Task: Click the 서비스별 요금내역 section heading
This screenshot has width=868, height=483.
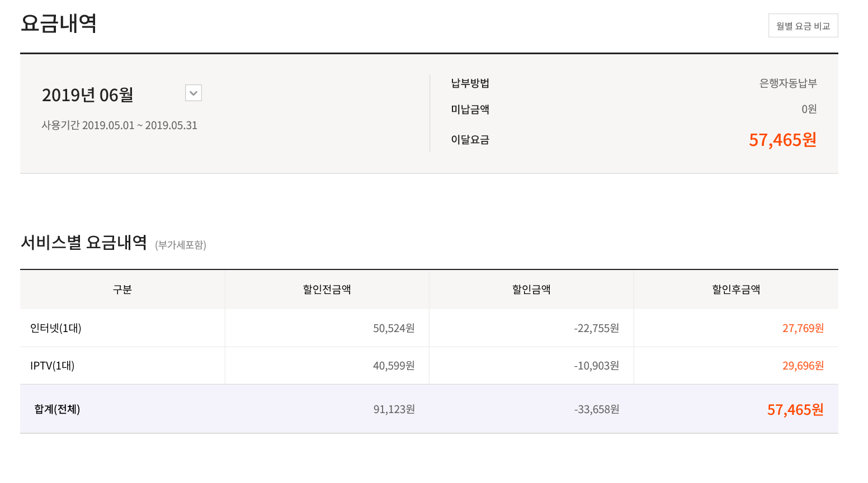Action: [x=84, y=243]
